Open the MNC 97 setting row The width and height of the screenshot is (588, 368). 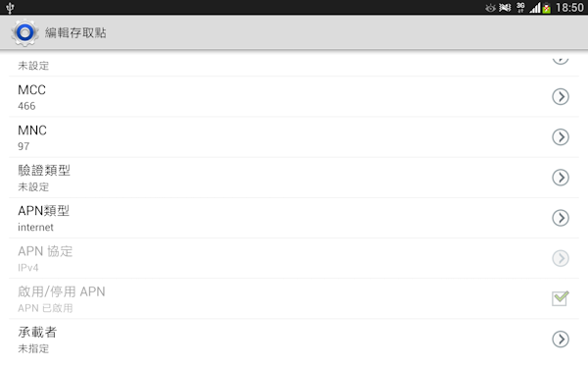pyautogui.click(x=294, y=137)
